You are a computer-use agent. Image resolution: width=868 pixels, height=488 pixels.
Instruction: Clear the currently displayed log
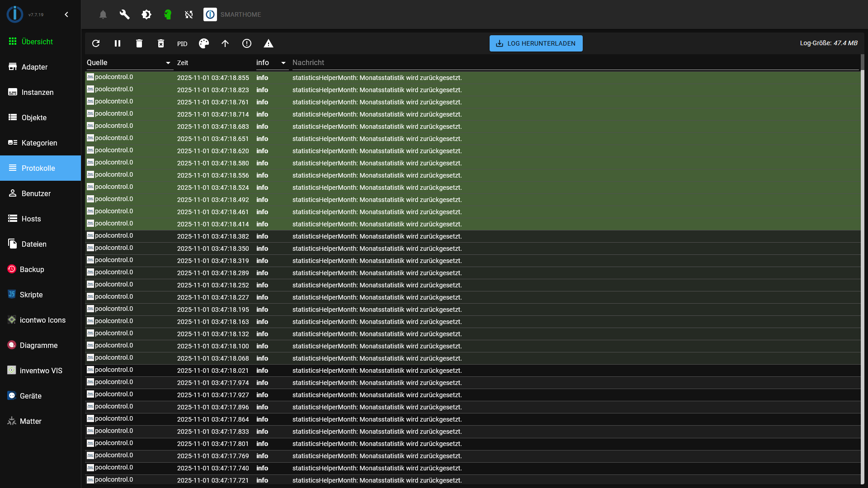click(139, 43)
